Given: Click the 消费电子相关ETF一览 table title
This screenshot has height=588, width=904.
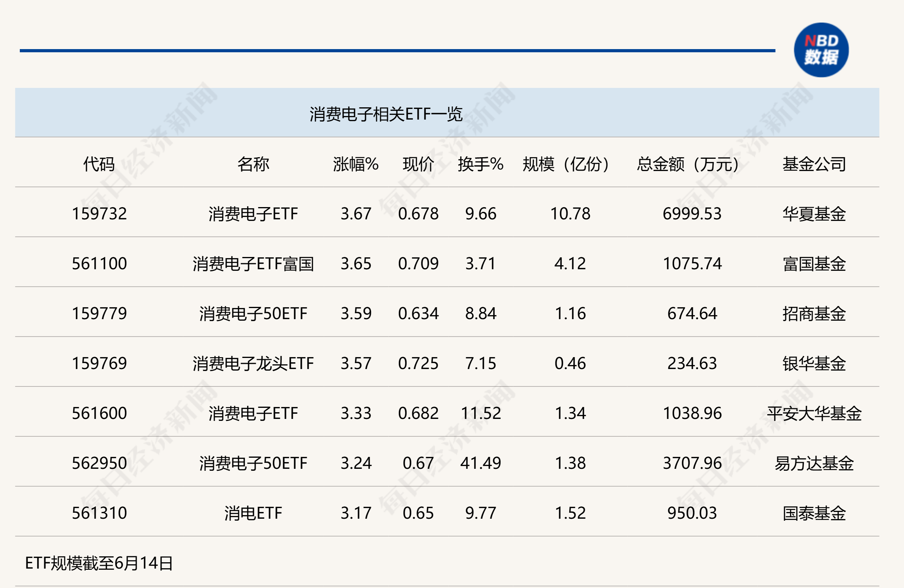Looking at the screenshot, I should click(385, 114).
